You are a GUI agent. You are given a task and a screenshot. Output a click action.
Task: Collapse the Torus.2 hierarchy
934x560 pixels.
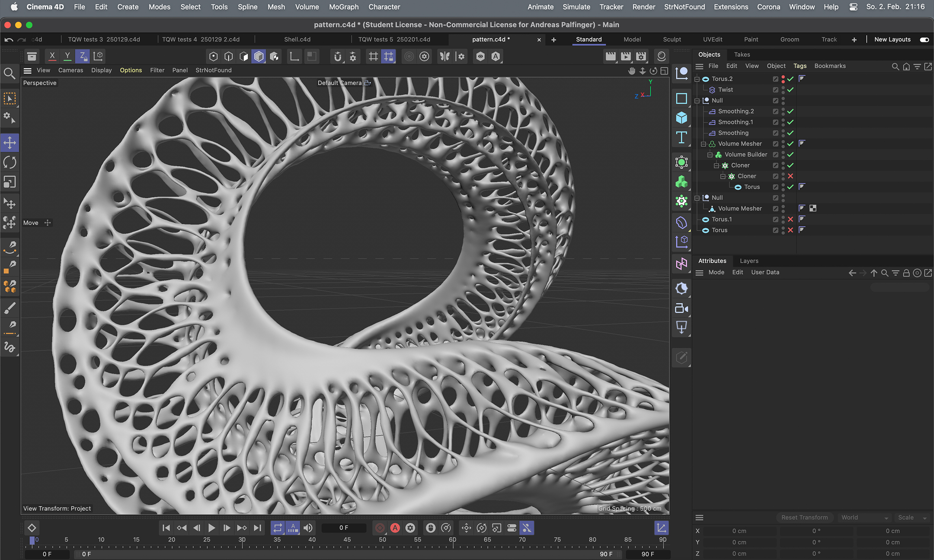click(697, 79)
